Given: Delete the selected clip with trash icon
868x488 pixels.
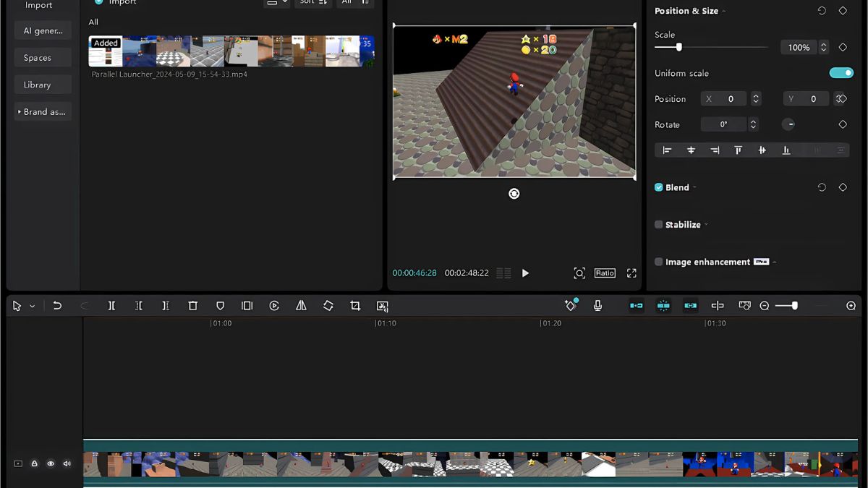Looking at the screenshot, I should coord(193,306).
